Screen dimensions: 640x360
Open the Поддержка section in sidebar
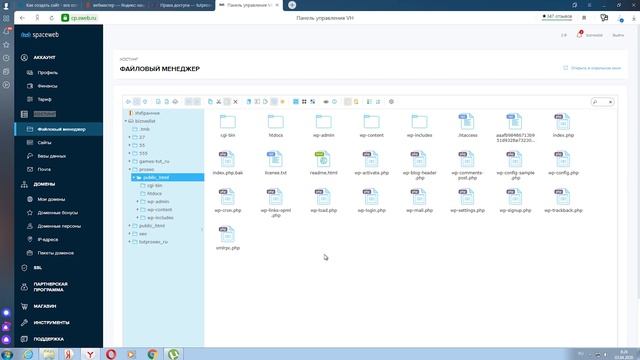pos(49,339)
